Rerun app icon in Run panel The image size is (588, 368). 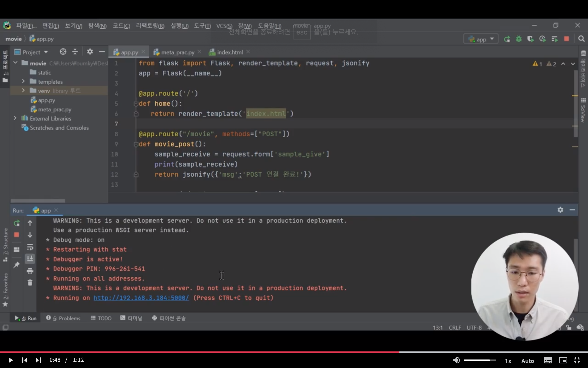[x=17, y=223]
